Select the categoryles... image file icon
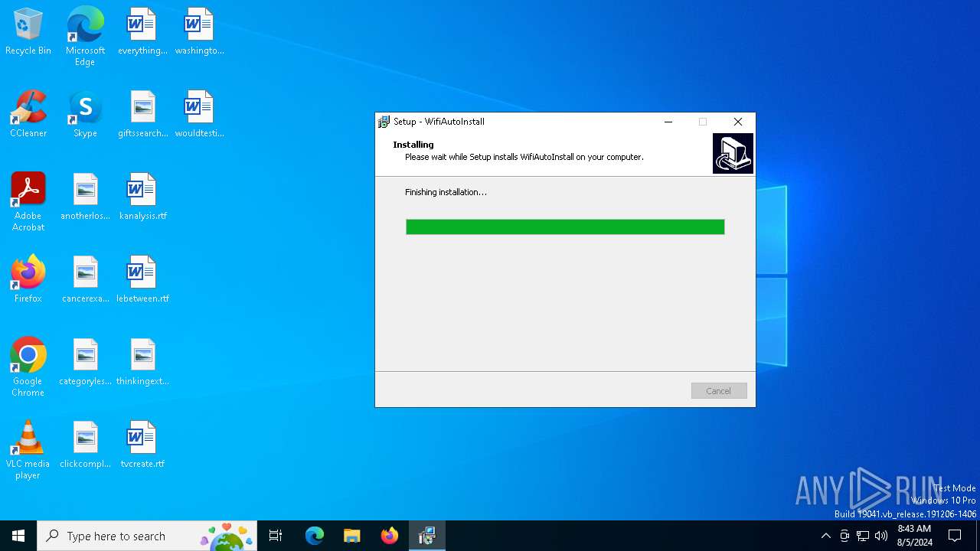Image resolution: width=980 pixels, height=551 pixels. (85, 363)
